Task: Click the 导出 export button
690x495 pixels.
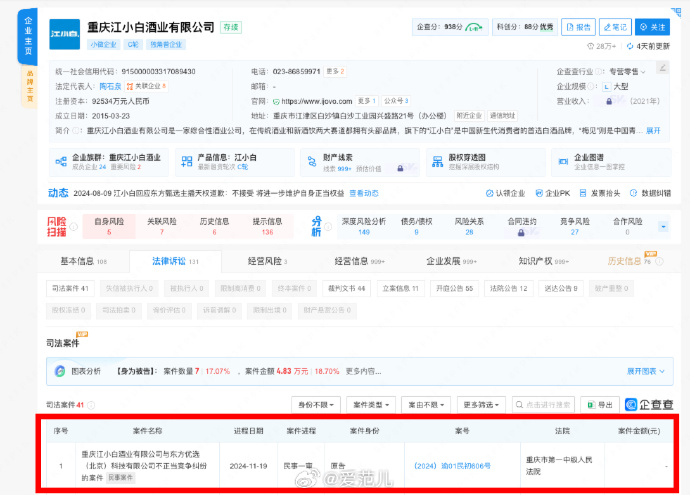Action: pyautogui.click(x=597, y=405)
